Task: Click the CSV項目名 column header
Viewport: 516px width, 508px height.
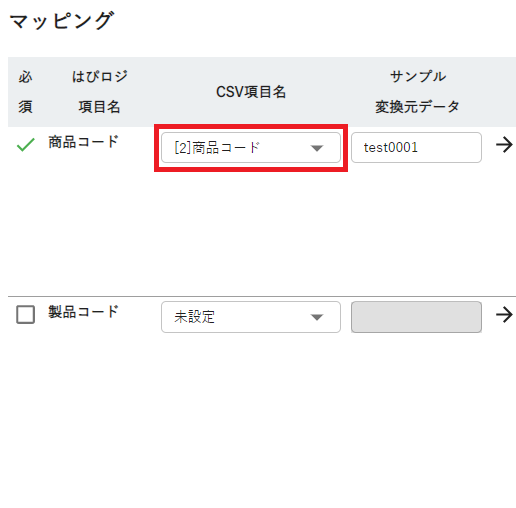Action: point(251,92)
